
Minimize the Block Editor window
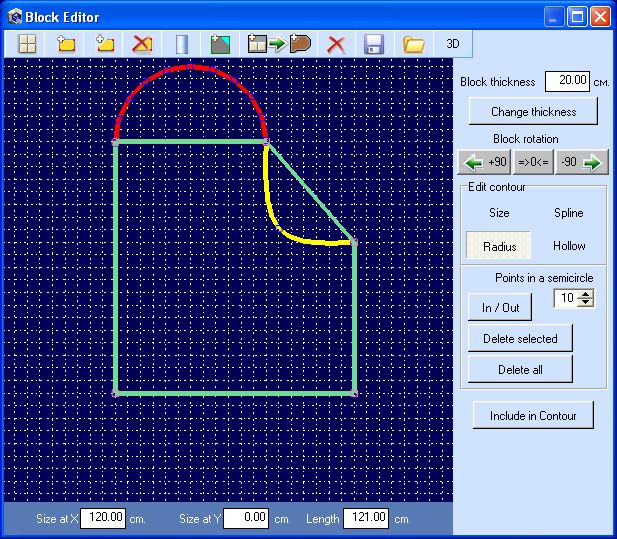click(554, 17)
